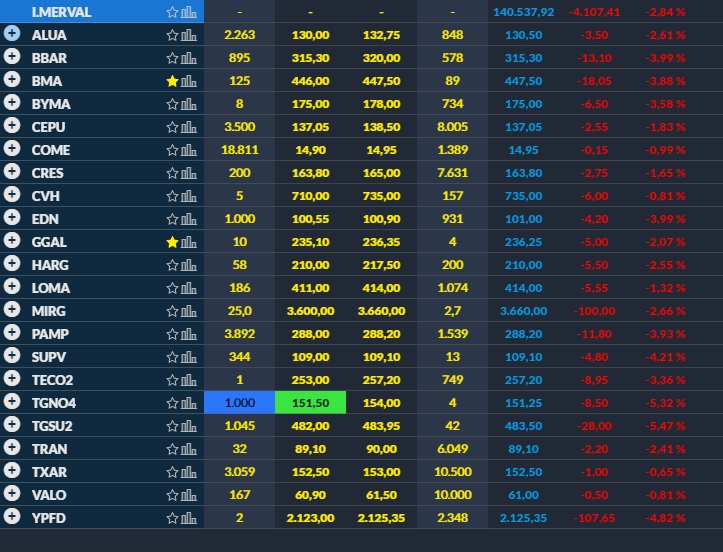Click HARG ask price 217,50

[381, 265]
